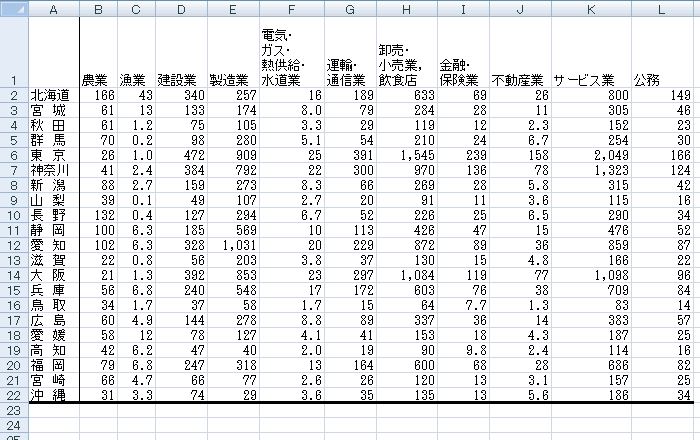
Task: Select column B header
Action: (x=99, y=9)
